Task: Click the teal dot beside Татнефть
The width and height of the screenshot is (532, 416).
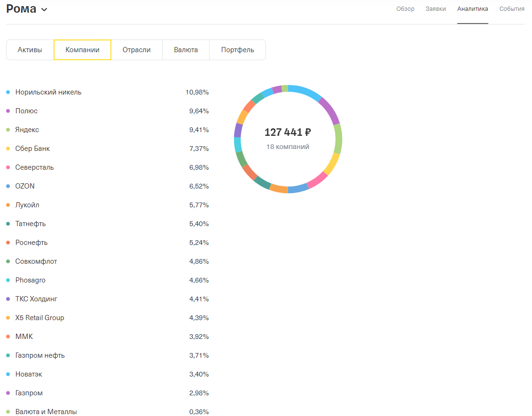Action: (x=8, y=223)
